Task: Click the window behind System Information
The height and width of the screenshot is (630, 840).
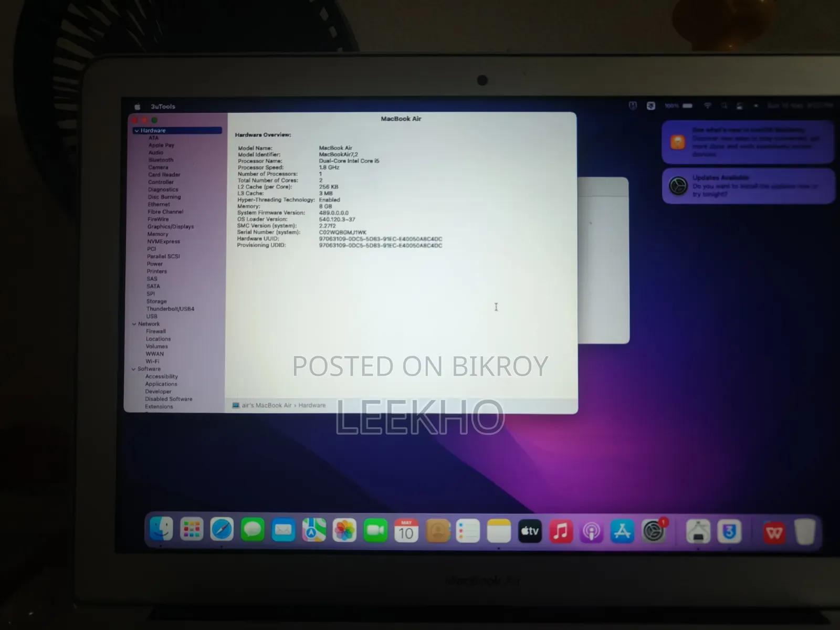Action: [x=603, y=260]
